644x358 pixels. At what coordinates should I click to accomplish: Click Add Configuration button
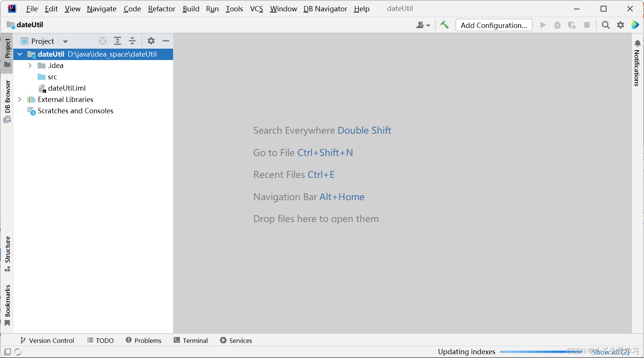(494, 25)
